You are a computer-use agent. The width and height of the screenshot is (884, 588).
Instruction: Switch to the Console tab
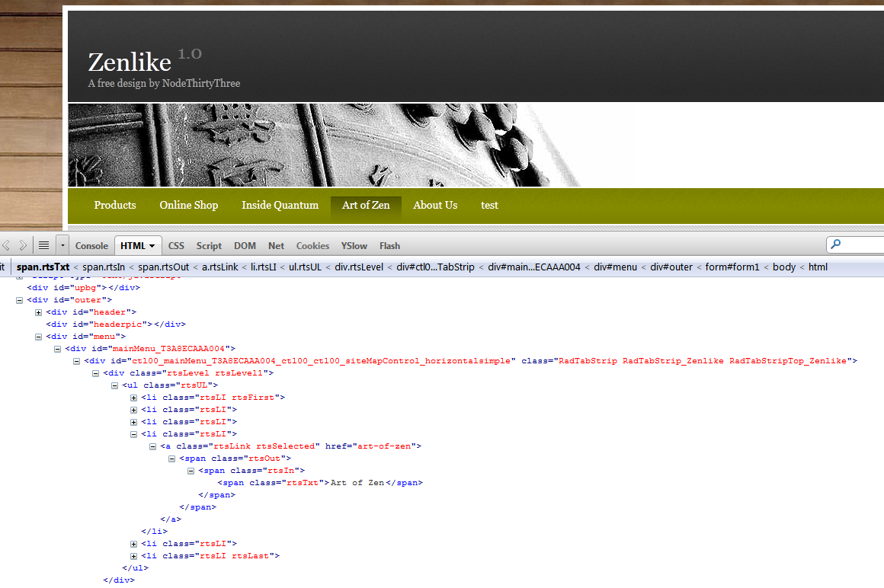pyautogui.click(x=91, y=245)
